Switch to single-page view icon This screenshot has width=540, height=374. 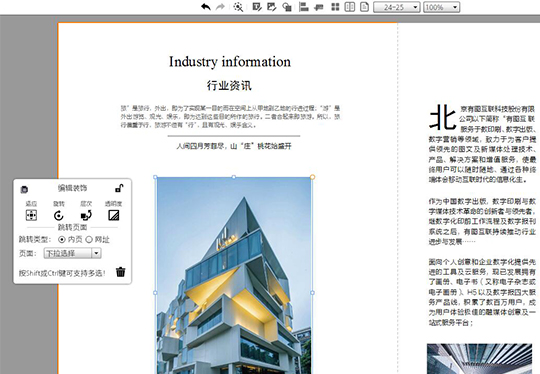pos(364,7)
